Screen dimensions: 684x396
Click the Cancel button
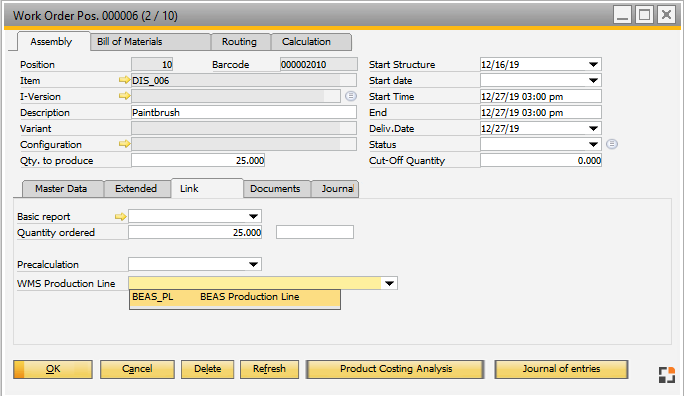point(137,369)
